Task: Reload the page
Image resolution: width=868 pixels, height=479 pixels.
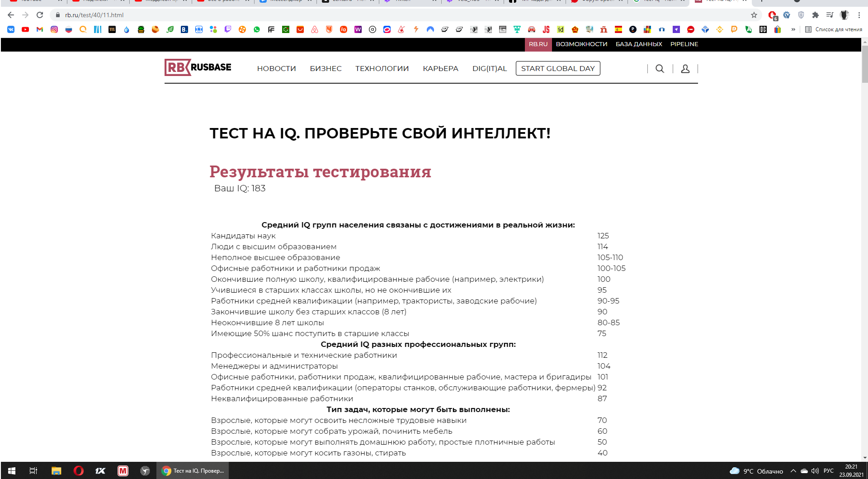Action: tap(40, 15)
